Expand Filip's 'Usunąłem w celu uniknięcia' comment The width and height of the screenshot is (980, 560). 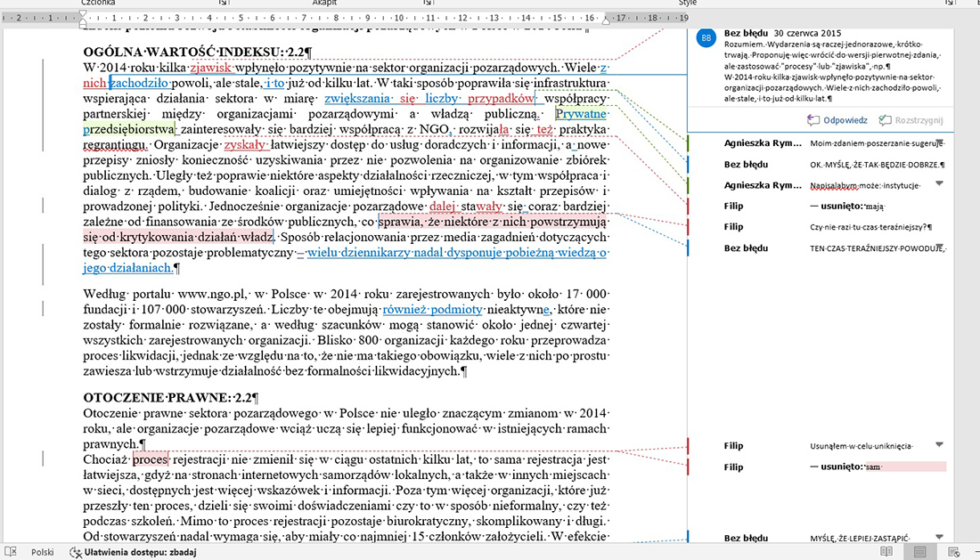[x=939, y=445]
